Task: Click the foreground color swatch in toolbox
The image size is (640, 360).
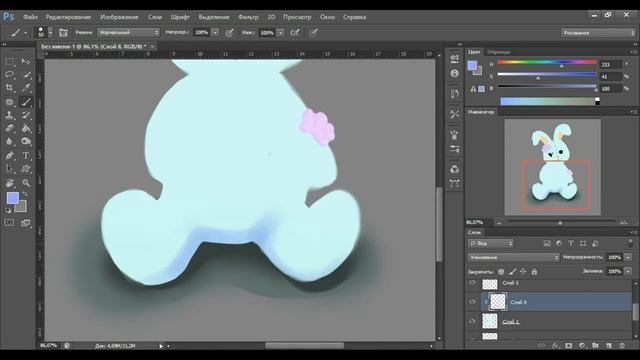Action: coord(13,198)
